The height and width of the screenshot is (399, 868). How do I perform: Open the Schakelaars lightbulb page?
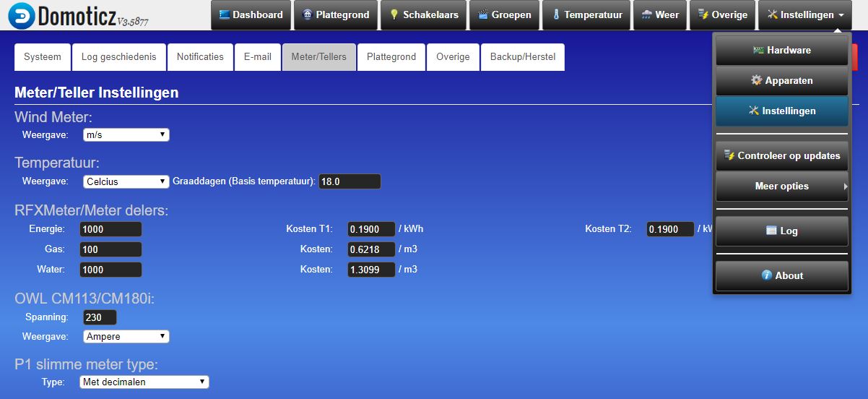[x=423, y=15]
